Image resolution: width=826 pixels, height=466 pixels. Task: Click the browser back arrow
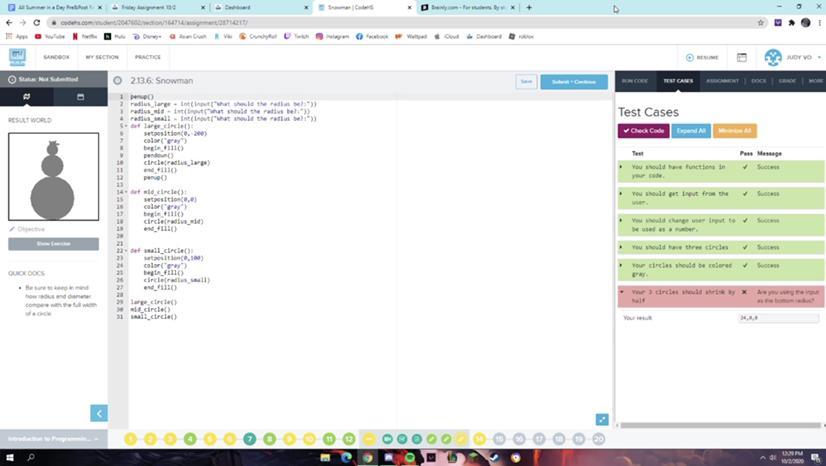pyautogui.click(x=9, y=23)
